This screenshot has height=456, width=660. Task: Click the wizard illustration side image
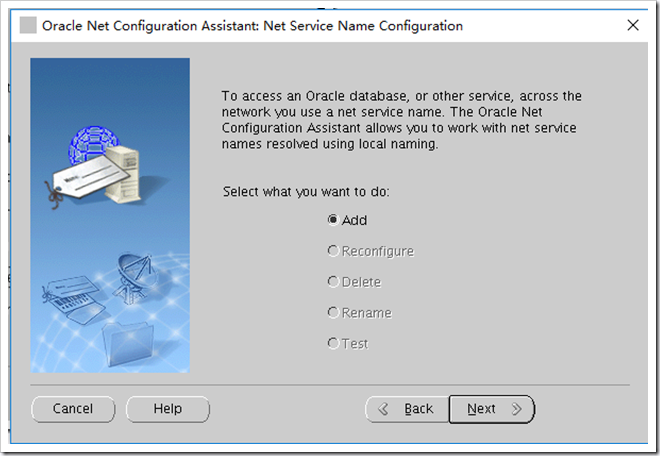point(110,215)
